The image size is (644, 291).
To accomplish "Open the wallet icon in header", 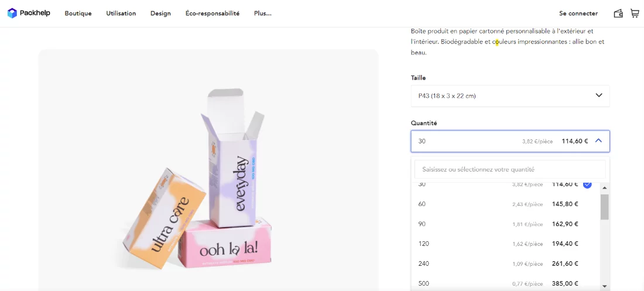I will point(618,13).
